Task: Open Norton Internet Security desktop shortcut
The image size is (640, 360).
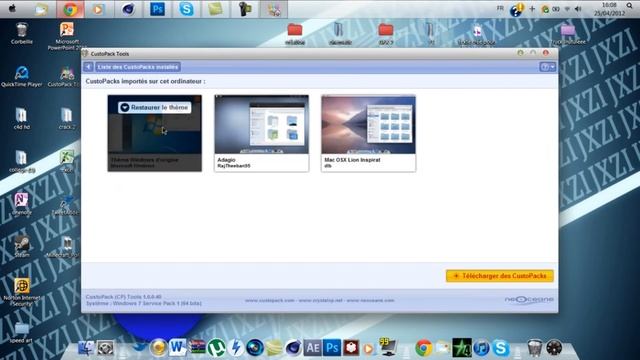Action: click(22, 292)
